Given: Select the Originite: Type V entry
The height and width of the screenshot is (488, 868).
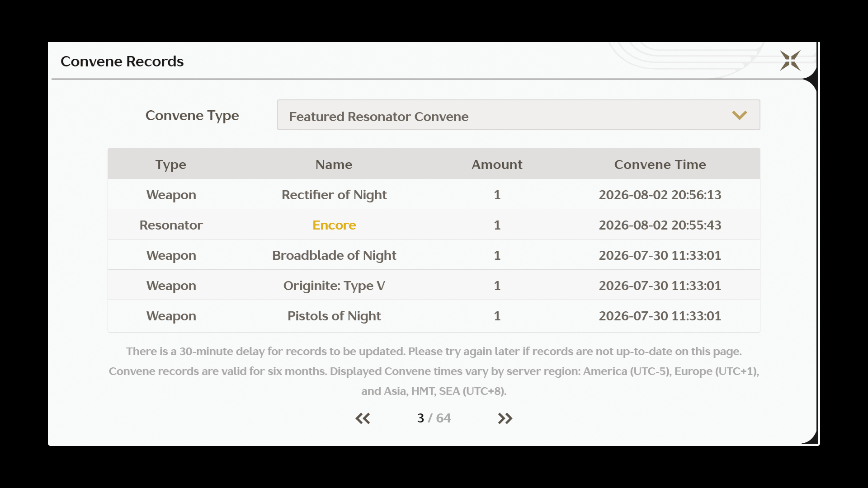Looking at the screenshot, I should tap(334, 286).
